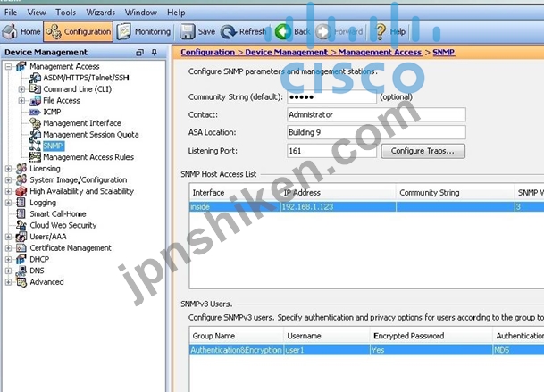Follow the Device Management breadcrumb link
The width and height of the screenshot is (544, 392).
pos(286,53)
